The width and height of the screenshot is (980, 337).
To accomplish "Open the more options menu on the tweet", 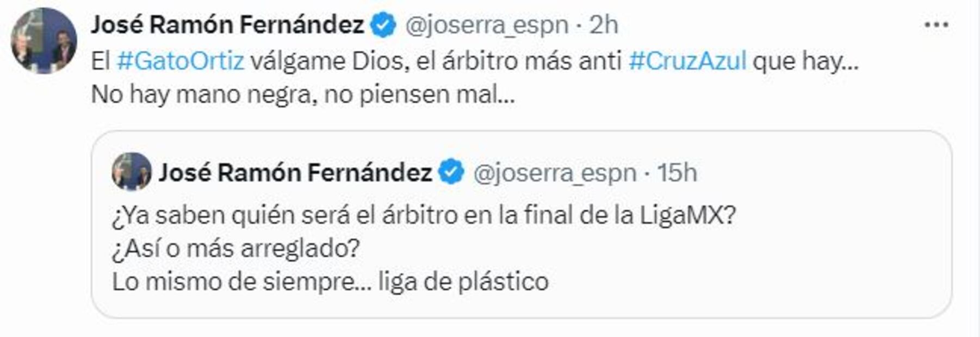I will tap(936, 25).
